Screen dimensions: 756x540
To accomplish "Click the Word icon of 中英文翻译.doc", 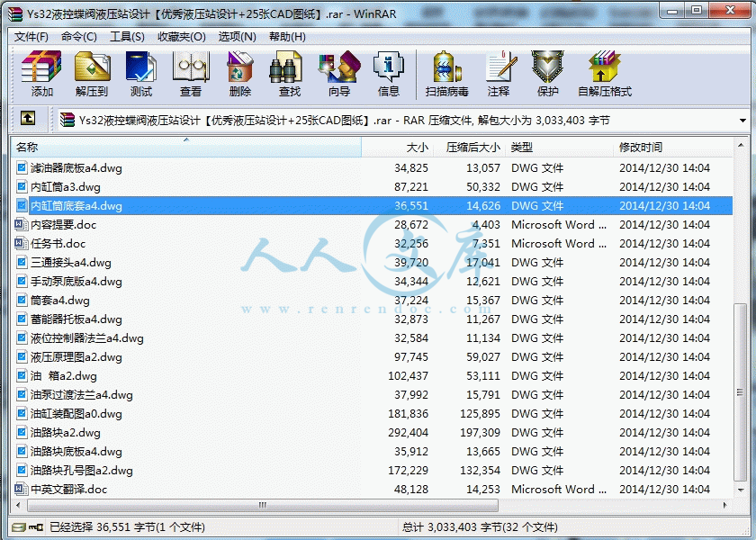I will (x=21, y=489).
